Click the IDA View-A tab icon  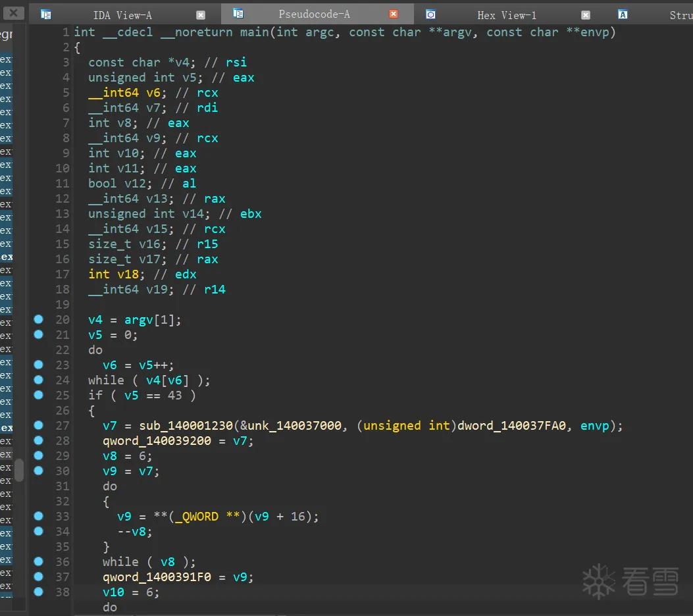click(45, 14)
